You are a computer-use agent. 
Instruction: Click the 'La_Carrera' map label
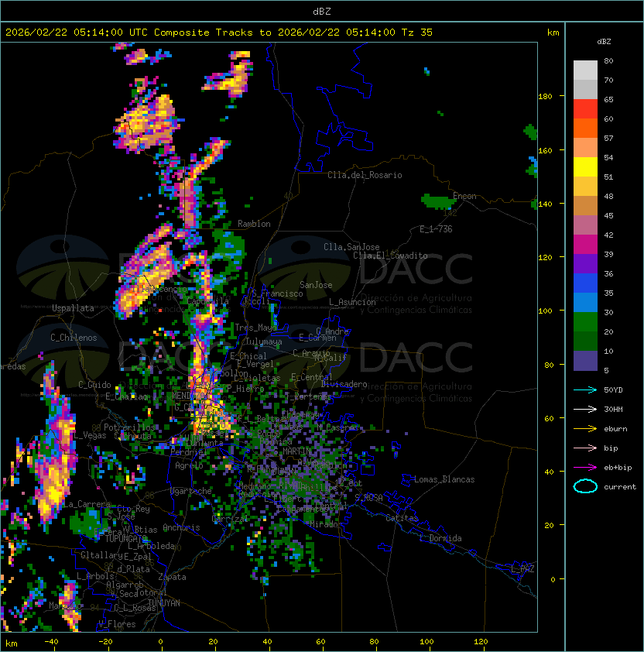click(87, 504)
